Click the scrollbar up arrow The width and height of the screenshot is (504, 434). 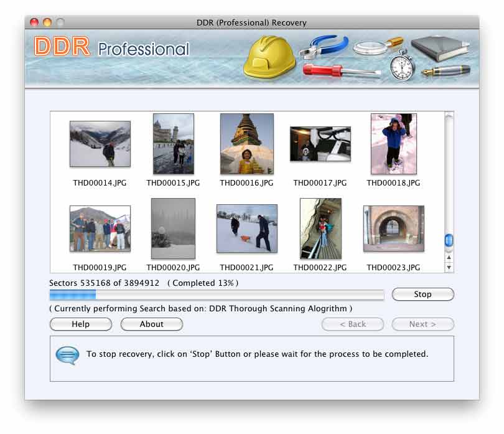pyautogui.click(x=449, y=257)
